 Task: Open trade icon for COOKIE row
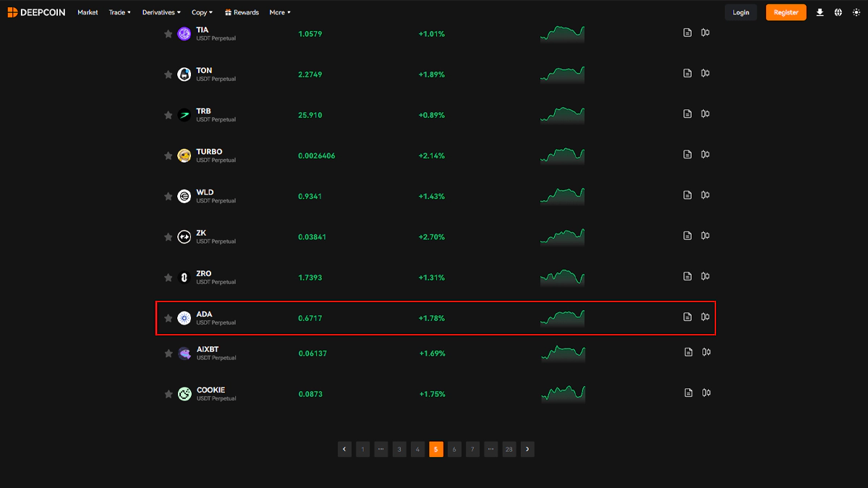click(707, 393)
